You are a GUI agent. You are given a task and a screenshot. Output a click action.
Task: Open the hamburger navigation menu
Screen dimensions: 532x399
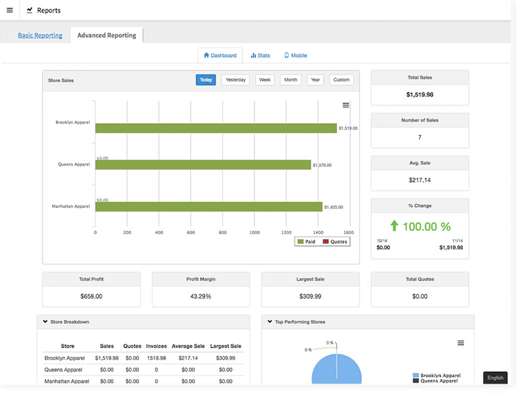pos(10,10)
